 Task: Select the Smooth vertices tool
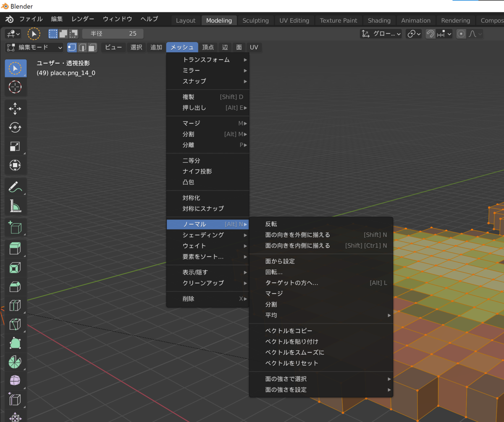pyautogui.click(x=16, y=381)
